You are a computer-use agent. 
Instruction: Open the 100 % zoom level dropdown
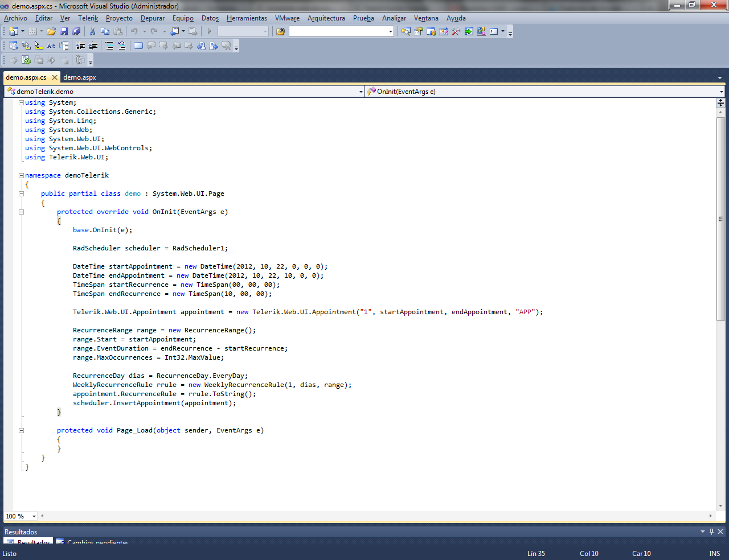(34, 516)
